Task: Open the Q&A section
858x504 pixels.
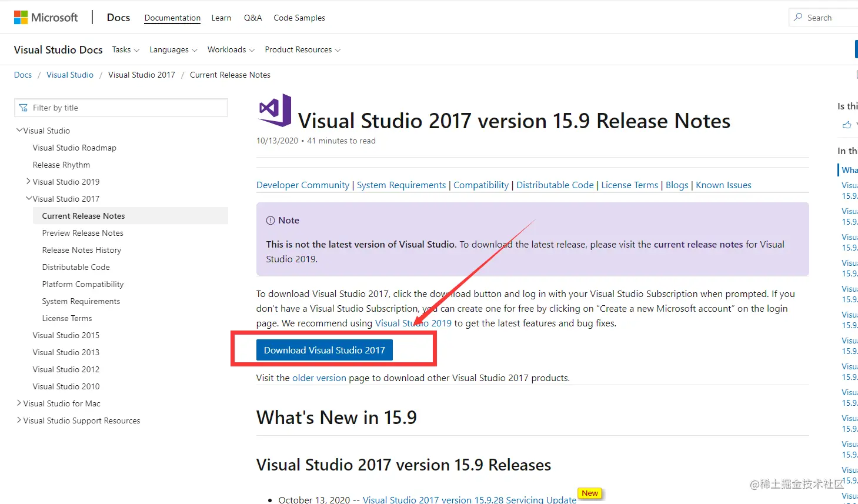Action: coord(253,18)
